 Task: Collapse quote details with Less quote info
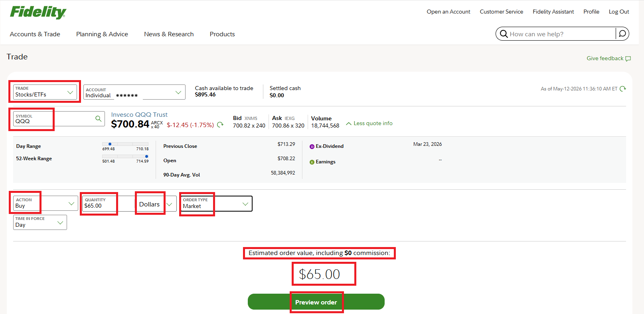click(x=369, y=124)
